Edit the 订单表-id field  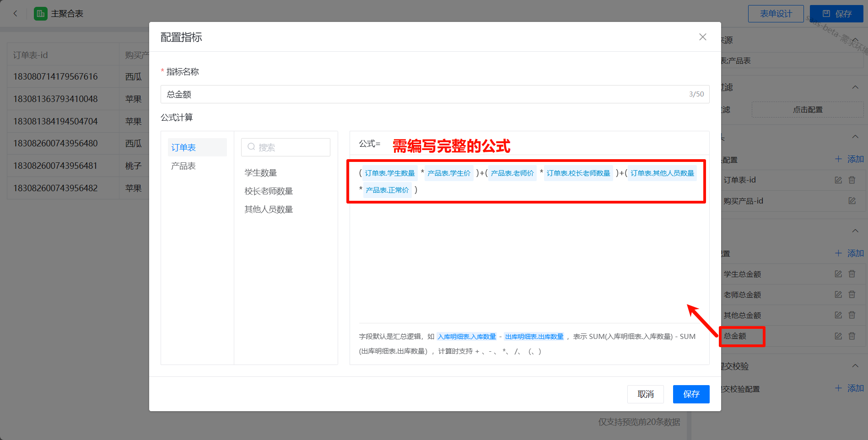point(838,180)
